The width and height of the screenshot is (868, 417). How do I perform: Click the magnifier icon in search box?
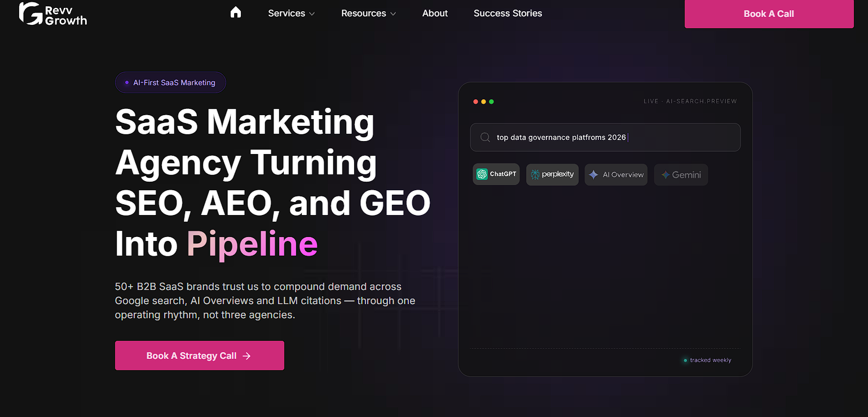(x=485, y=137)
